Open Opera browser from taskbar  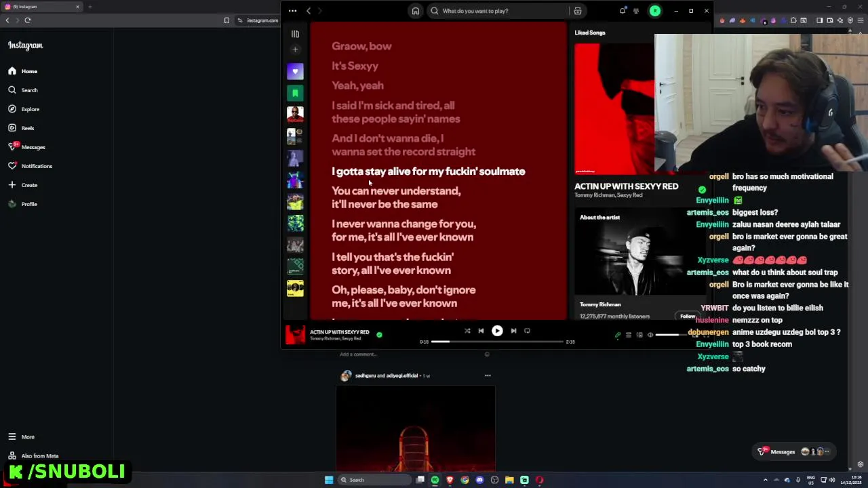point(539,480)
